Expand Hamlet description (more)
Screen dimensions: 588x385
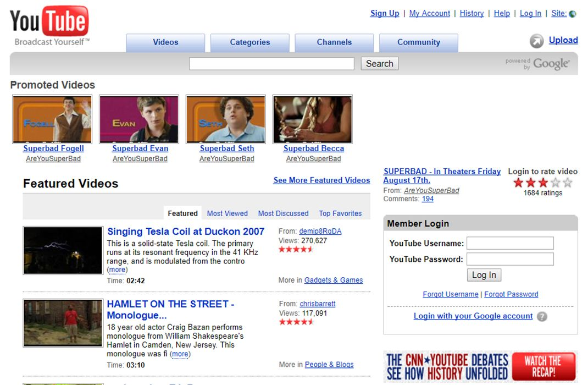pyautogui.click(x=180, y=354)
